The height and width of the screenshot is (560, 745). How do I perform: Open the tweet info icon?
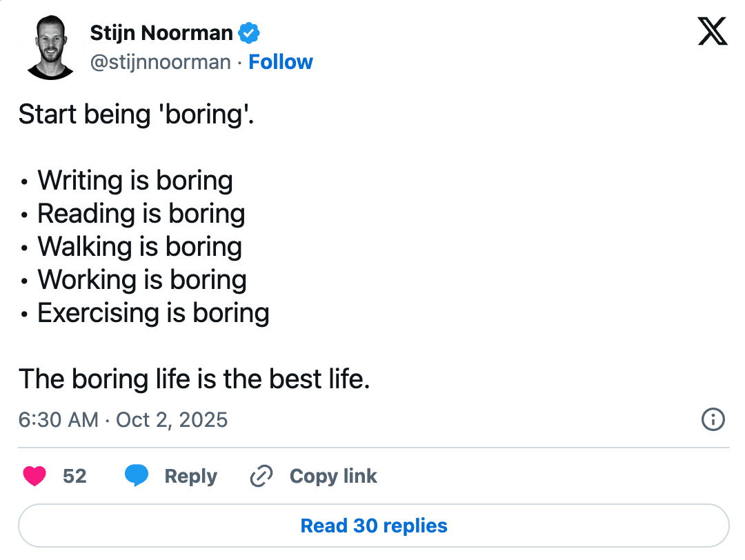pos(713,419)
